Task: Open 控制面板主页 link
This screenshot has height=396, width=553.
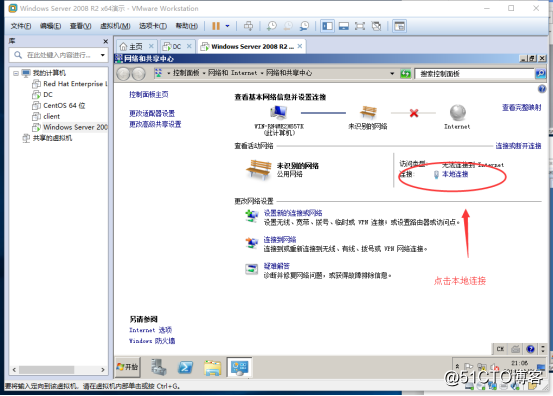Action: 148,94
